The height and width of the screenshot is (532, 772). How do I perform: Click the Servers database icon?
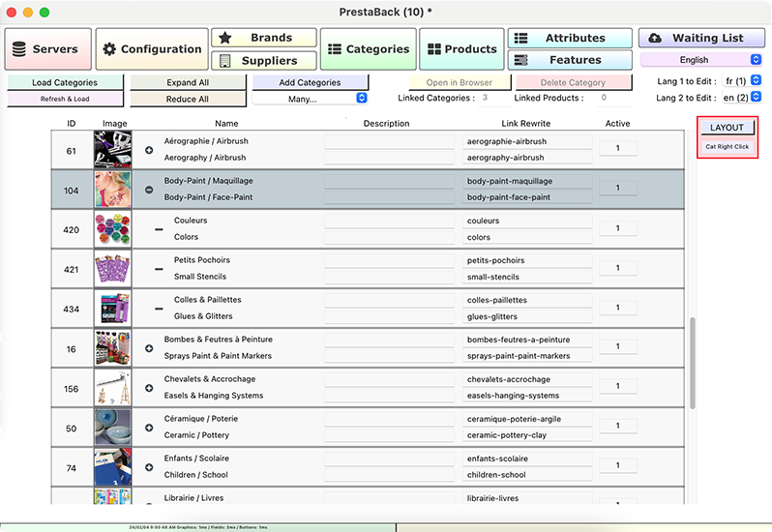[x=19, y=49]
